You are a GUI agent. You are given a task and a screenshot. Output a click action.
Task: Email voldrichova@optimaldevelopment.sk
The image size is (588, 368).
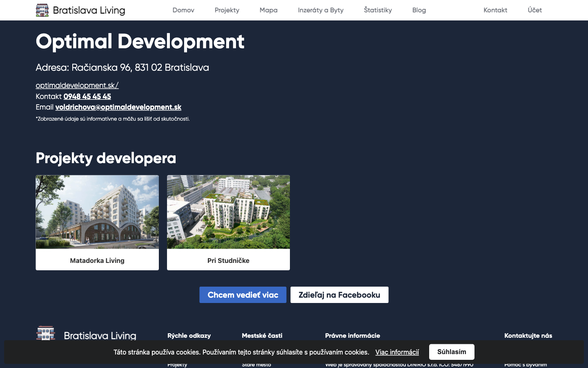coord(118,107)
